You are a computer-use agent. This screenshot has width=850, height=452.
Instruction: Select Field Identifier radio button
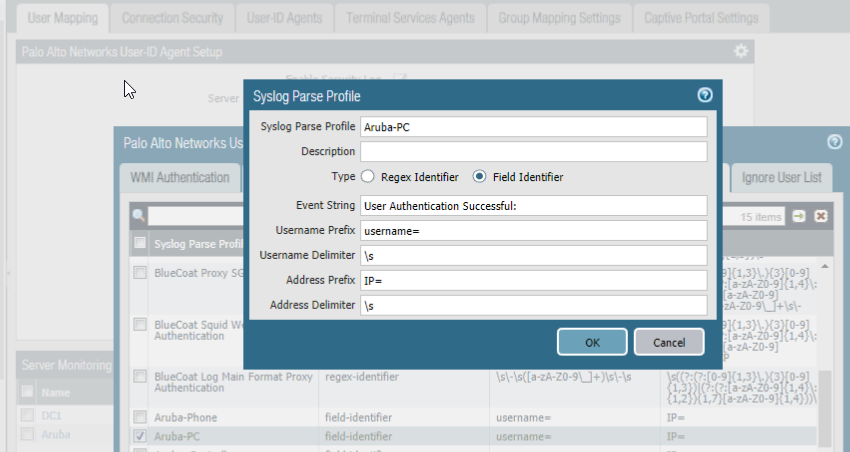coord(479,177)
